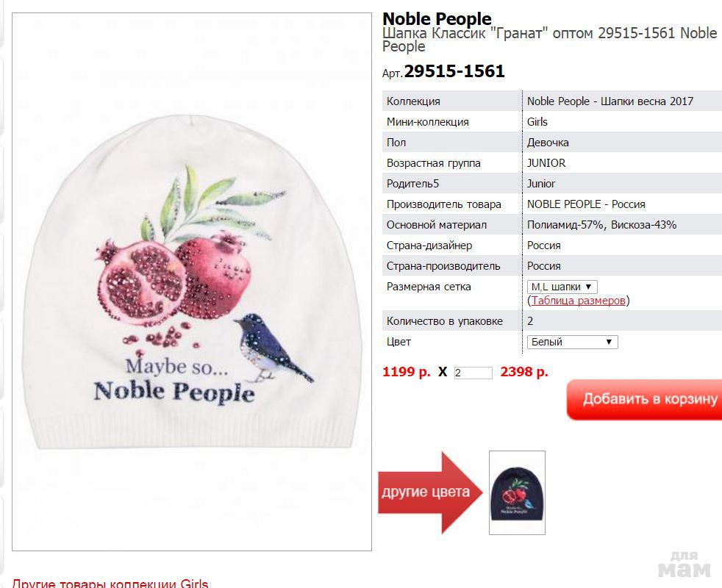This screenshot has height=588, width=722.
Task: Open the "Таблица размеров" size chart link
Action: point(579,301)
